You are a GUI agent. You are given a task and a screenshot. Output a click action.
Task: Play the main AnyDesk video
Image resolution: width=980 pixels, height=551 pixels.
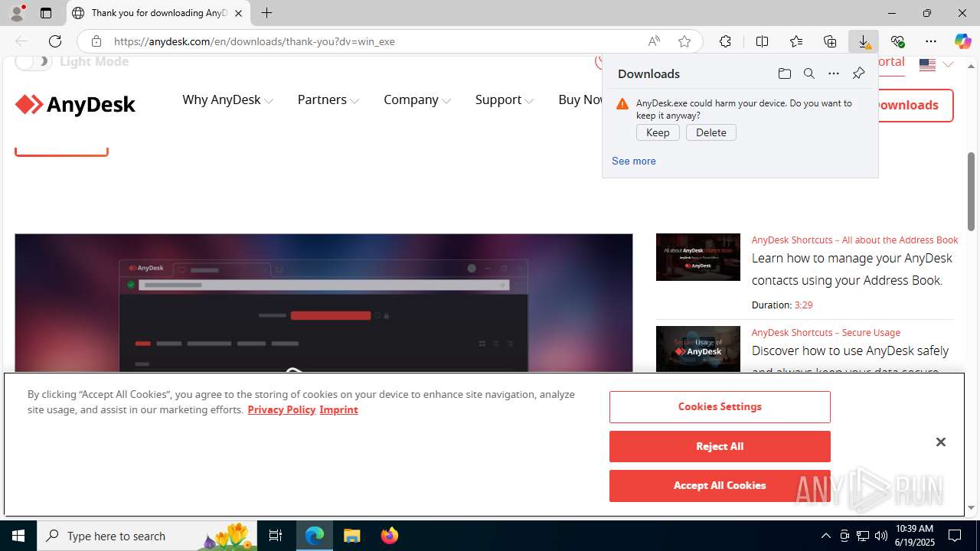tap(293, 372)
